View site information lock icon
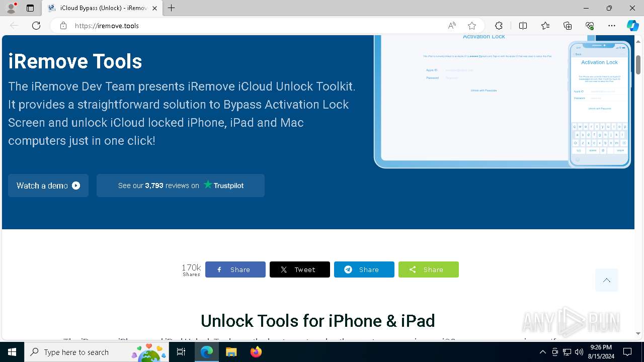 pos(63,26)
